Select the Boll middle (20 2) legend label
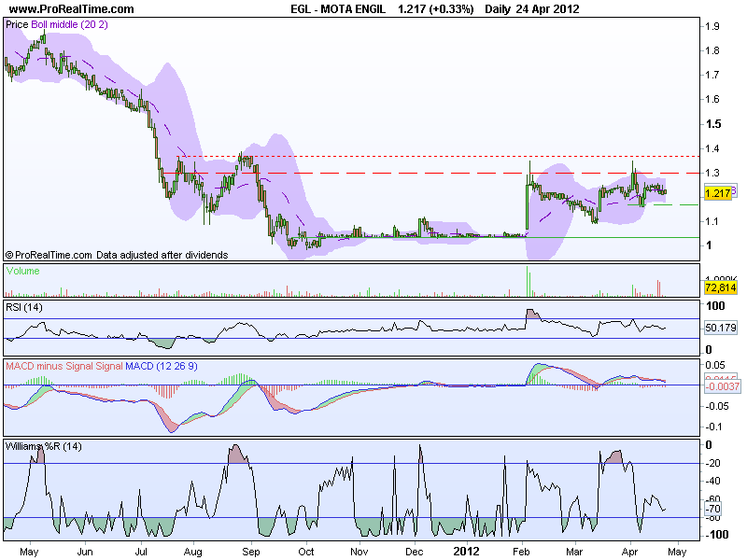Screen dimensions: 747x560 [x=69, y=25]
